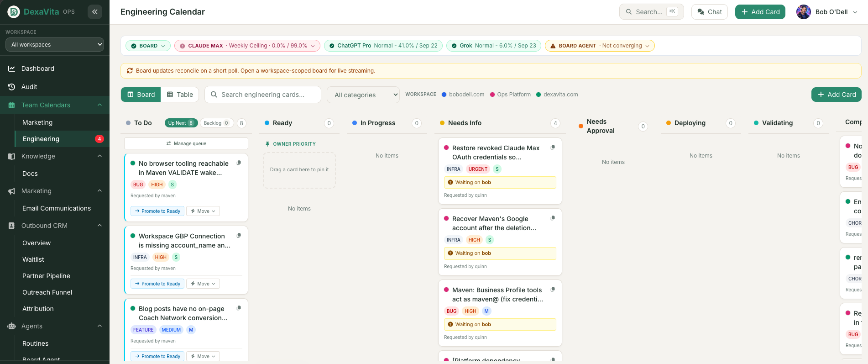Screen dimensions: 868x364
Task: Focus the Search engineering cards field
Action: 263,95
